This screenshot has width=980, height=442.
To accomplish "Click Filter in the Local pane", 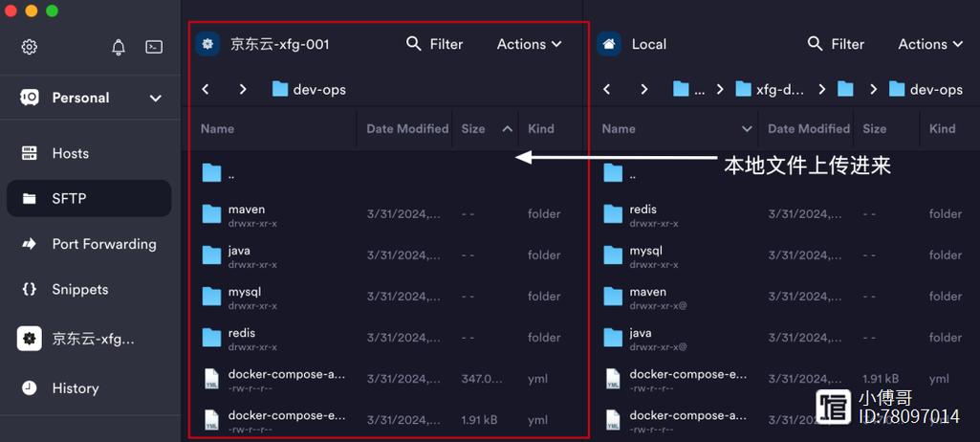I will point(836,44).
